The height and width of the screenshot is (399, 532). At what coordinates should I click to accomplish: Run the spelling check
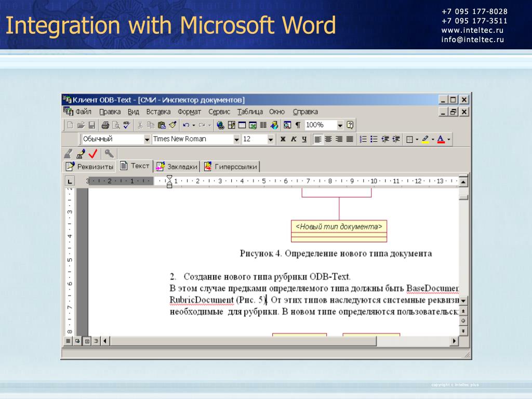point(127,125)
